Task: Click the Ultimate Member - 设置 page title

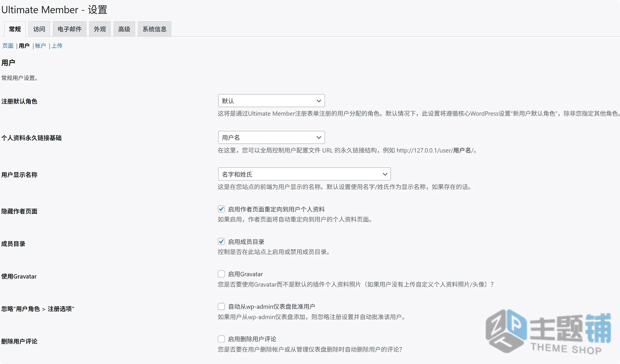Action: [54, 10]
